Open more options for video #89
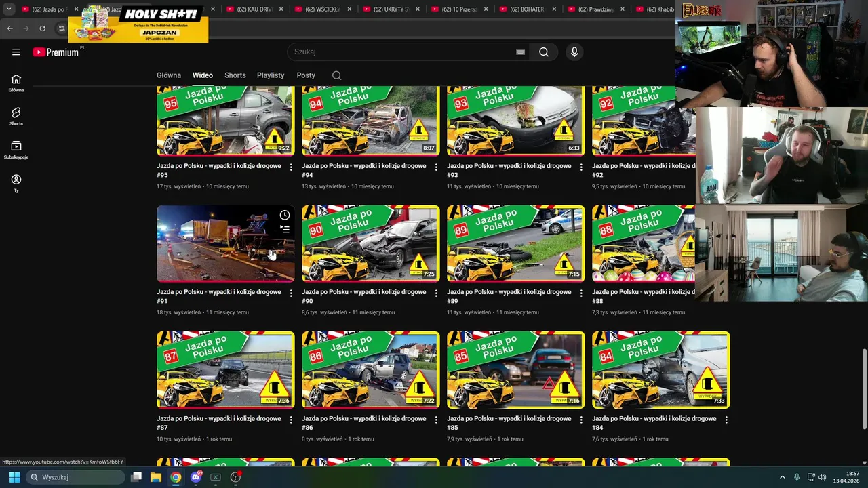868x488 pixels. (581, 293)
